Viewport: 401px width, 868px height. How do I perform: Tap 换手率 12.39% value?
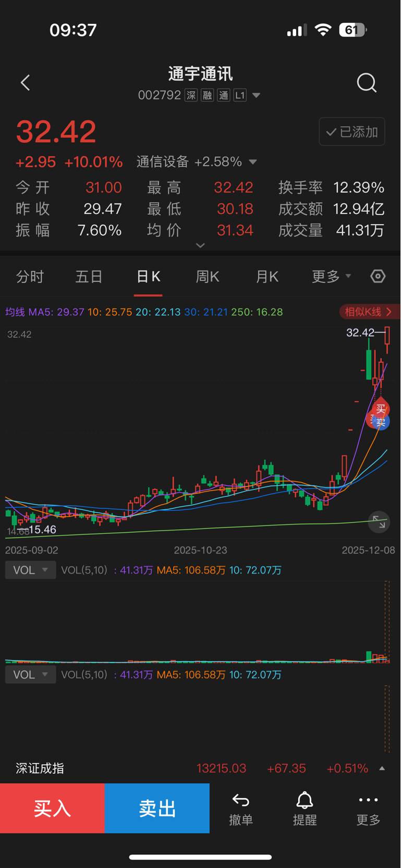pos(359,187)
